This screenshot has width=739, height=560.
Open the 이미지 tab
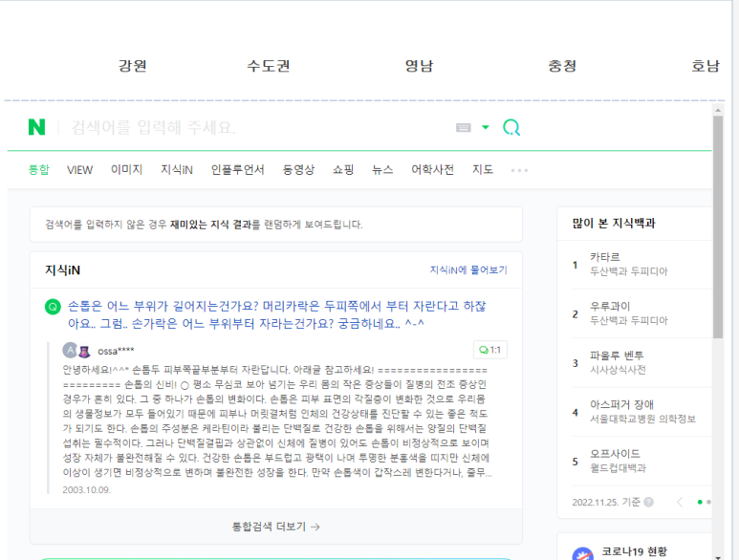126,169
